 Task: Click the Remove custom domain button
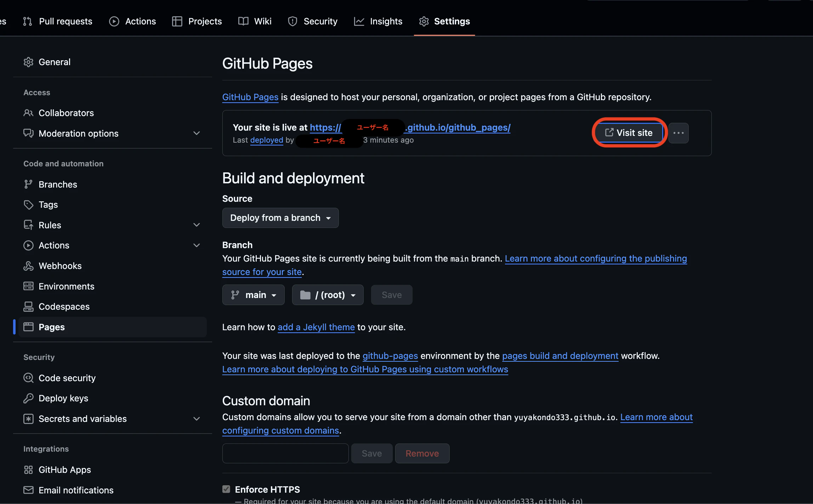tap(422, 453)
